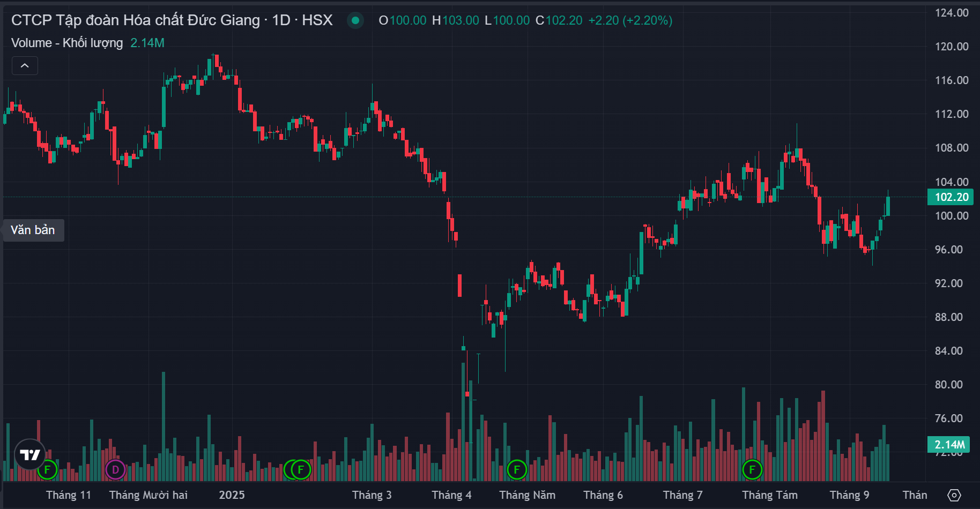Click the TradingView logo badge
980x509 pixels.
pyautogui.click(x=30, y=455)
